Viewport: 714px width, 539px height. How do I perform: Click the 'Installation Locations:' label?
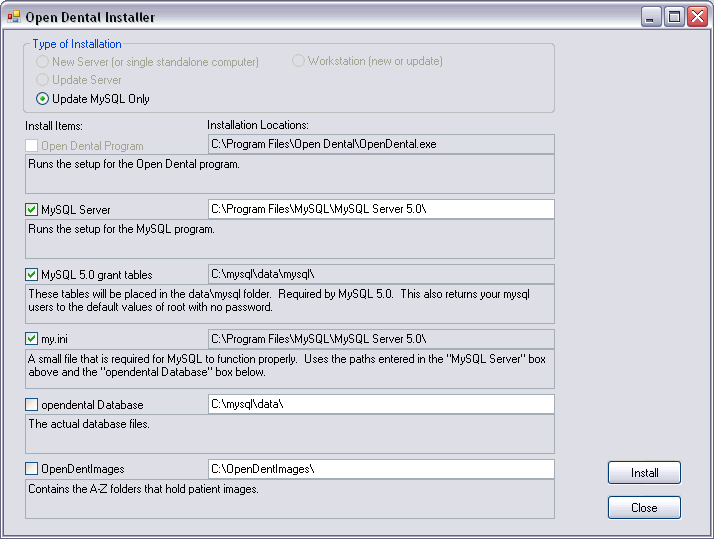pyautogui.click(x=258, y=125)
